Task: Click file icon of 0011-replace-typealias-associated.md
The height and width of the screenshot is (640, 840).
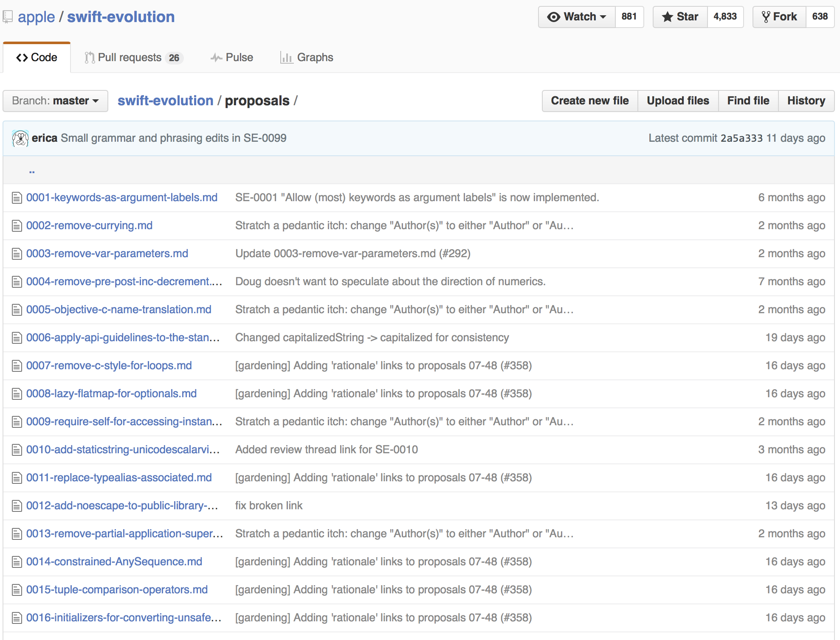Action: coord(17,478)
